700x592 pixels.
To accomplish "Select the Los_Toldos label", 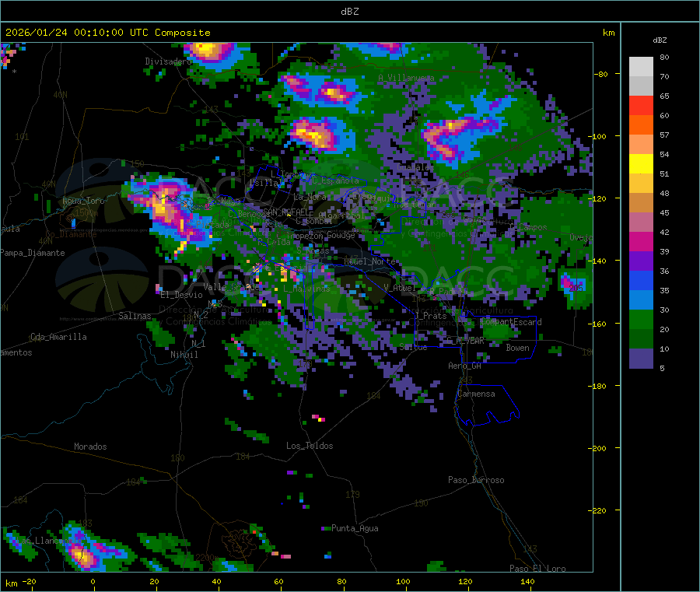I will tap(310, 446).
